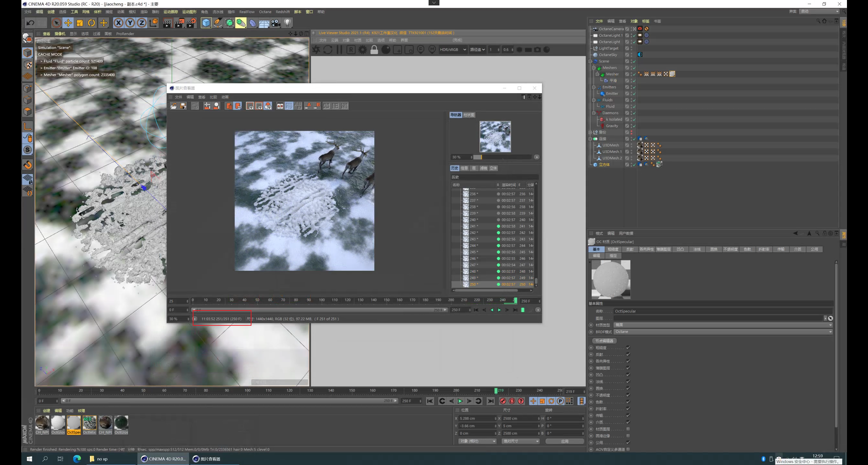The height and width of the screenshot is (465, 868).
Task: Click the Light bulb object icon
Action: [287, 23]
